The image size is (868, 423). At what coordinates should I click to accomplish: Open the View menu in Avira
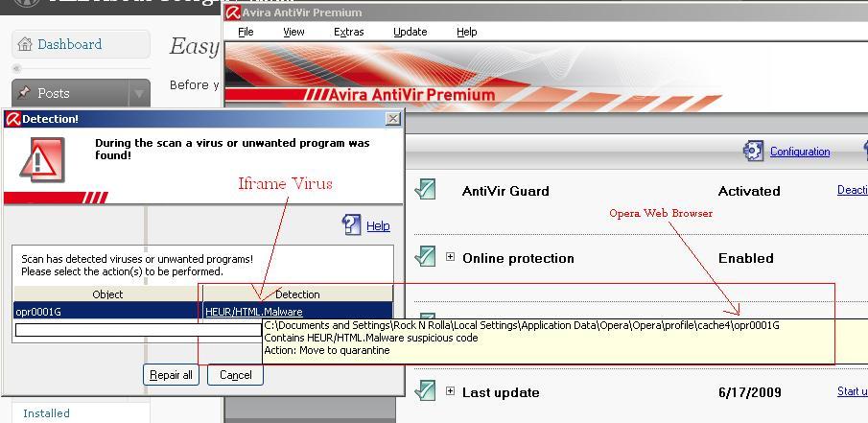coord(293,32)
